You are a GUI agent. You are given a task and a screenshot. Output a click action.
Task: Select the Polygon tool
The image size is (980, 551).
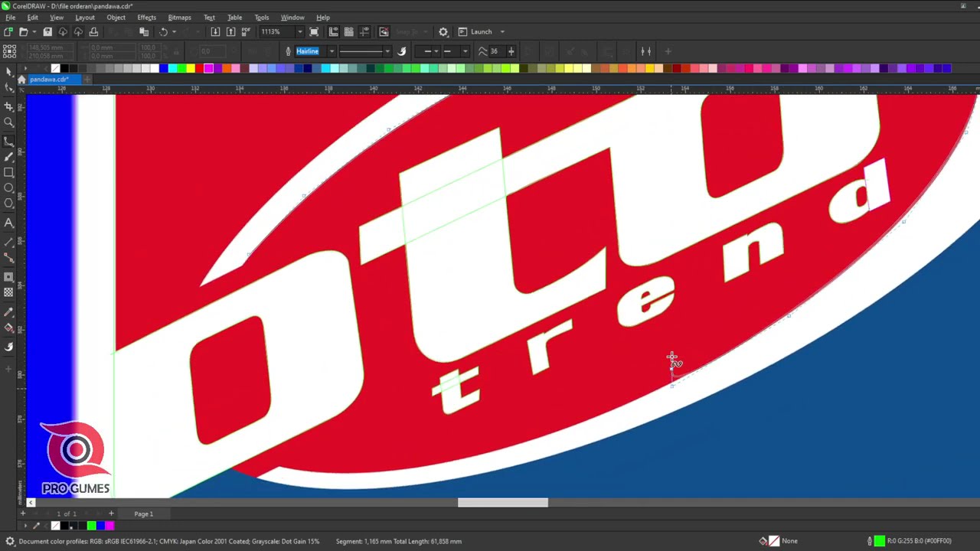click(8, 204)
